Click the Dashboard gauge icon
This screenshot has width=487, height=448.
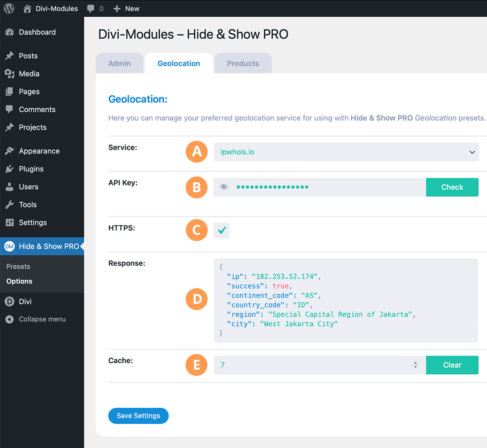(x=9, y=32)
